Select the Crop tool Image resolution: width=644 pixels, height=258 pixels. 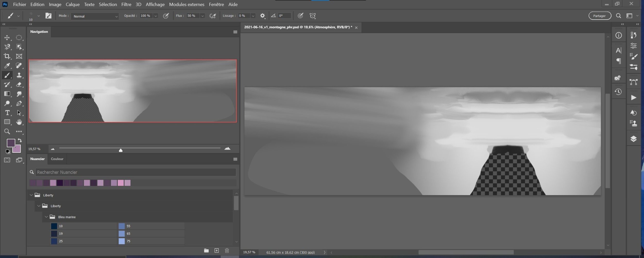tap(7, 56)
